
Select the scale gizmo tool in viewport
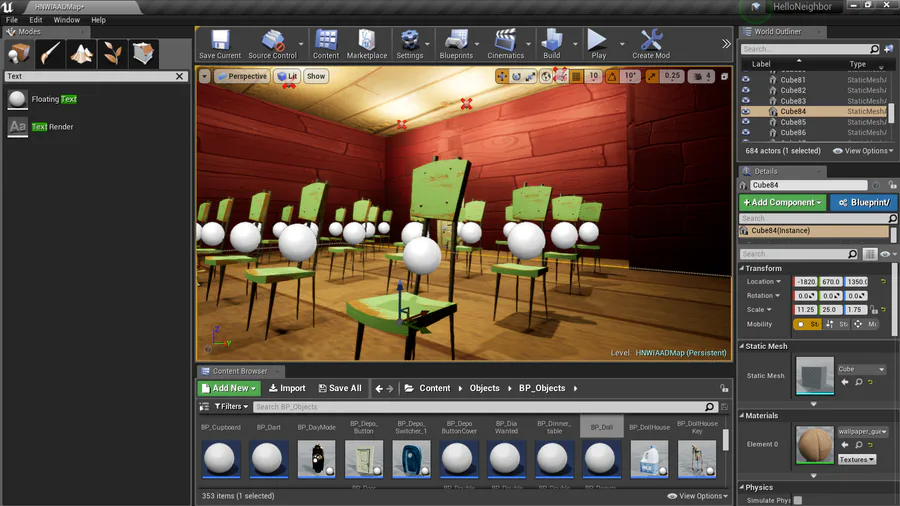pos(530,76)
